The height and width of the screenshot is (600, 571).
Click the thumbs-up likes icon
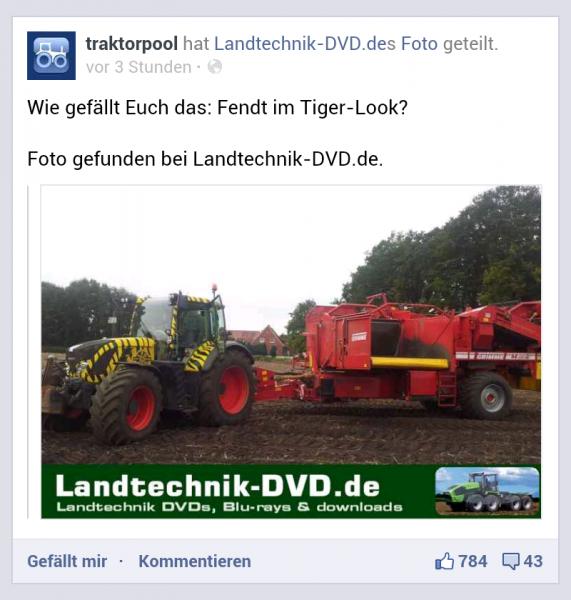(444, 561)
